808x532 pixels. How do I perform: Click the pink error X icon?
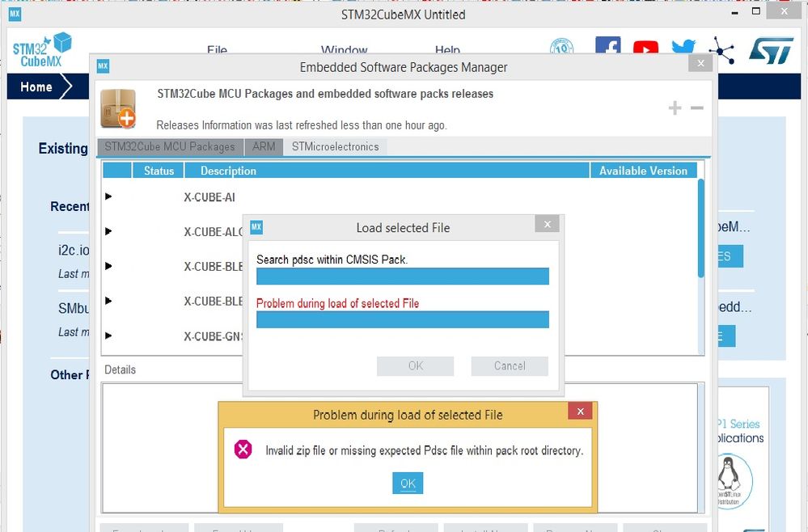(x=243, y=450)
